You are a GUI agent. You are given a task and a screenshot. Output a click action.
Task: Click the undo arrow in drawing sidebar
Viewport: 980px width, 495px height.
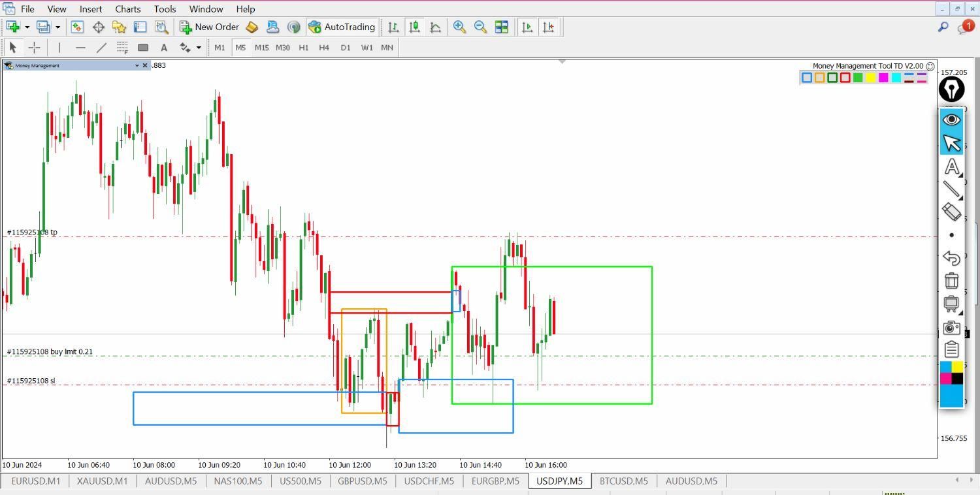click(x=951, y=258)
